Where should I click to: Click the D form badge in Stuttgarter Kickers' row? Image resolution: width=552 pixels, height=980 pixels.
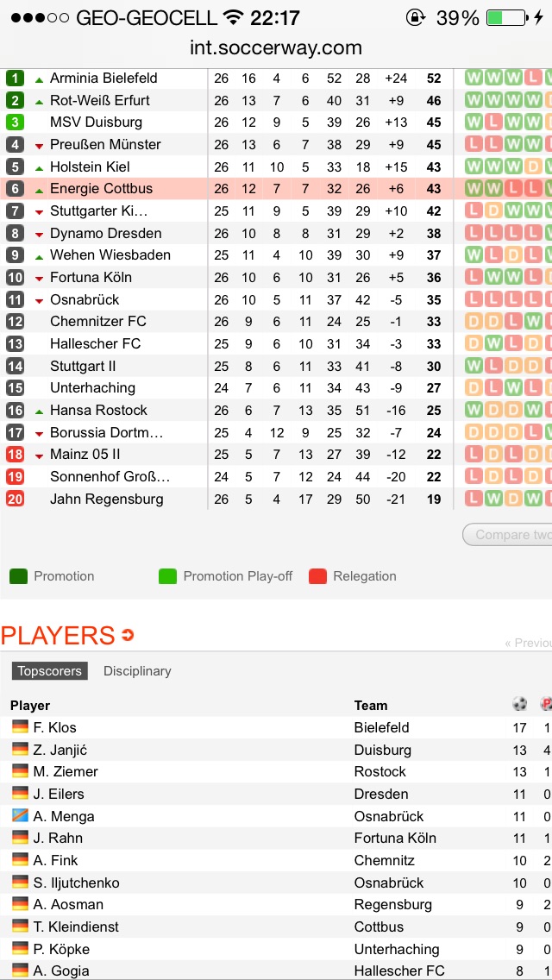494,210
